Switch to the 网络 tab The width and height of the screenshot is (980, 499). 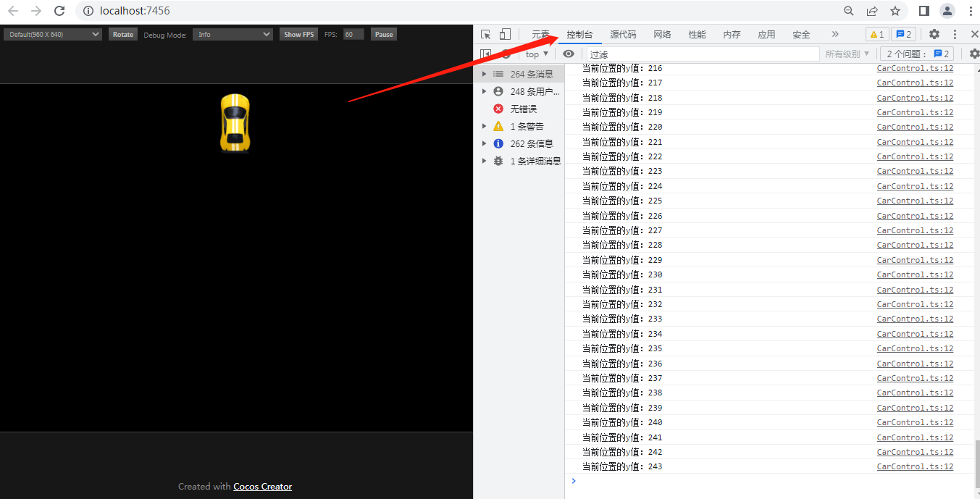662,34
